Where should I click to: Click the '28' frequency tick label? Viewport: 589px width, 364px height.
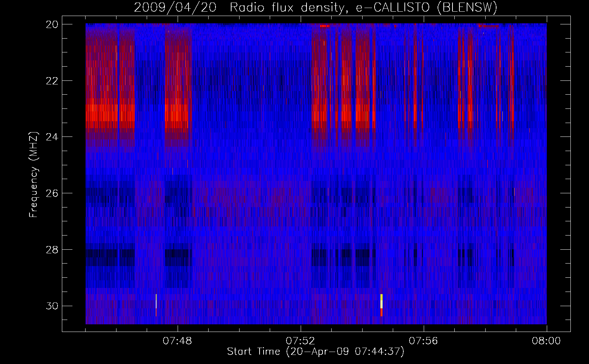coord(52,250)
